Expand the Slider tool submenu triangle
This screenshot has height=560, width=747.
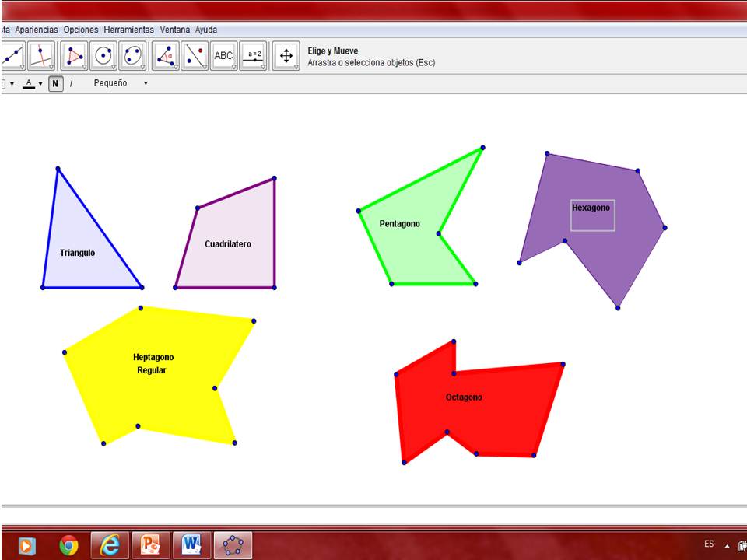click(x=263, y=67)
